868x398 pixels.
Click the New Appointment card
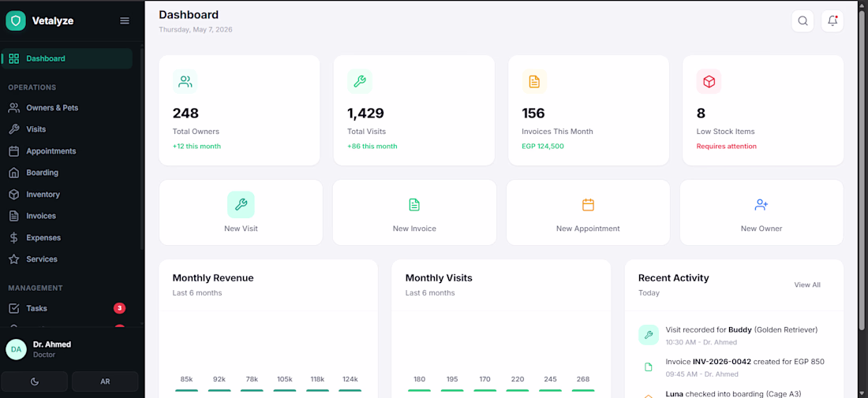[588, 212]
